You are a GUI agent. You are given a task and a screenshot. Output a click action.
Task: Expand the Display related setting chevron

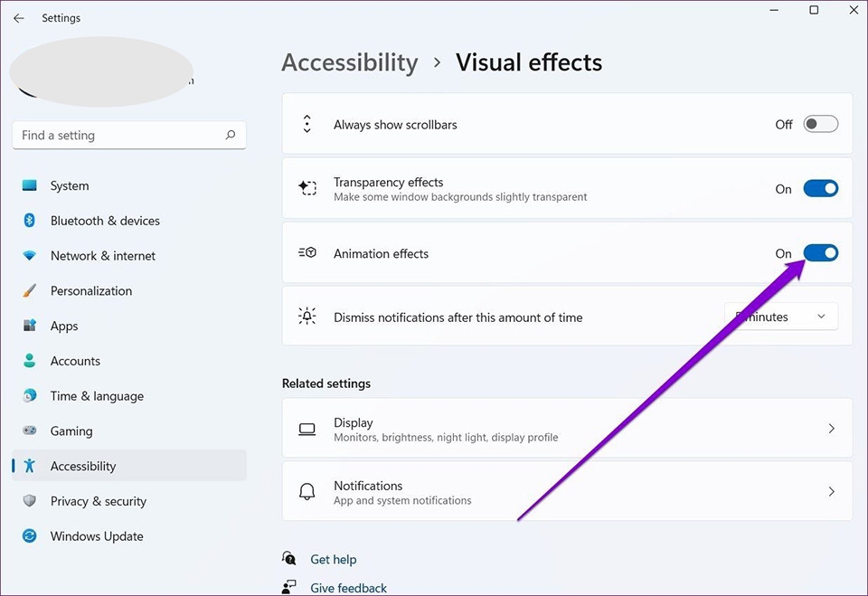point(831,430)
